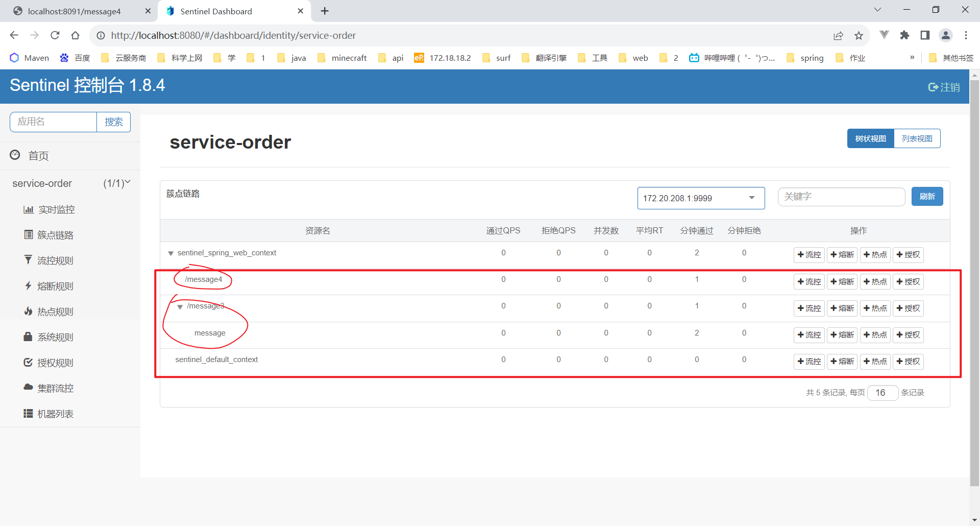Add 流控 rule for /message4
This screenshot has width=980, height=526.
point(809,282)
